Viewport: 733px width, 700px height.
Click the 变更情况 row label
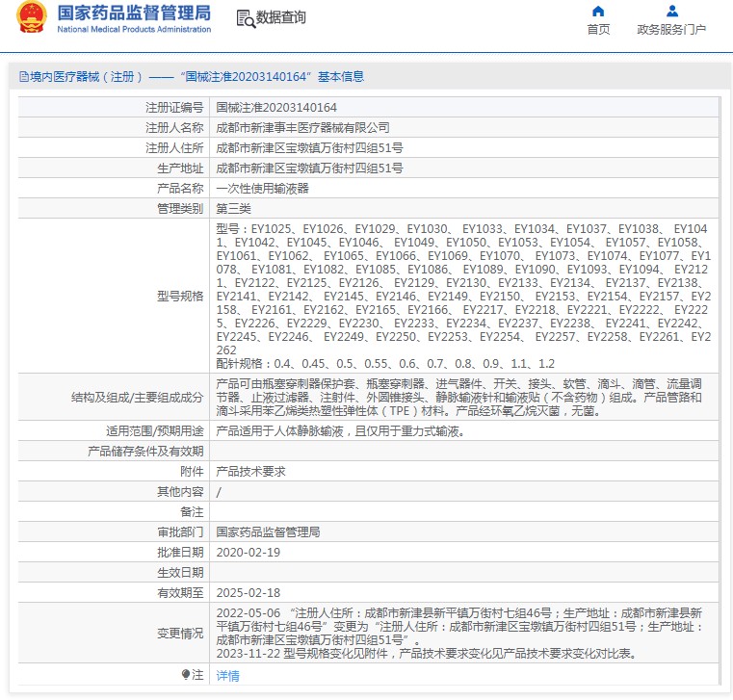pyautogui.click(x=180, y=634)
